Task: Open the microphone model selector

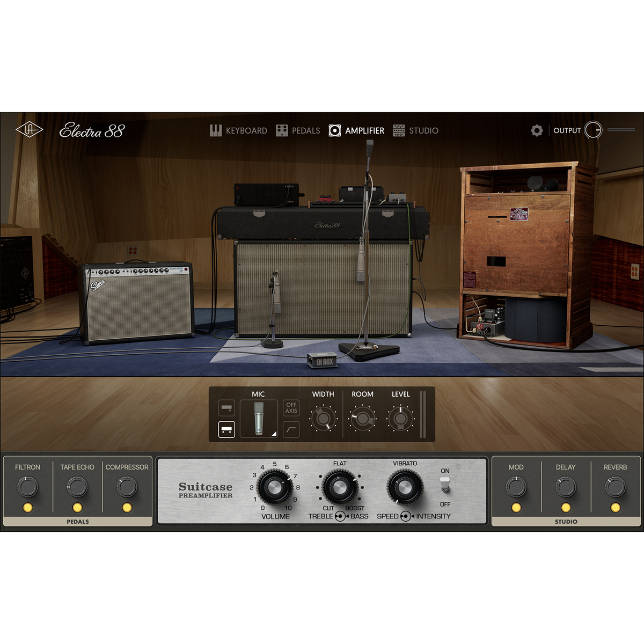Action: coord(259,419)
